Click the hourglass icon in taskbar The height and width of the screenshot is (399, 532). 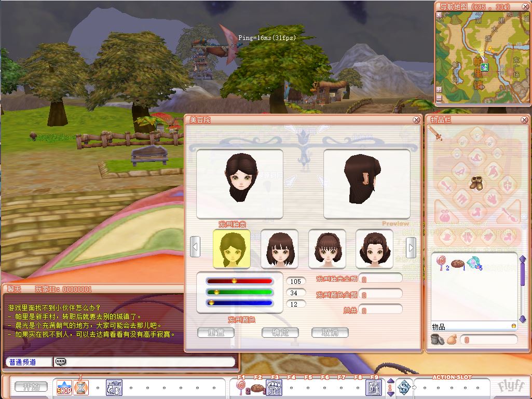click(80, 387)
